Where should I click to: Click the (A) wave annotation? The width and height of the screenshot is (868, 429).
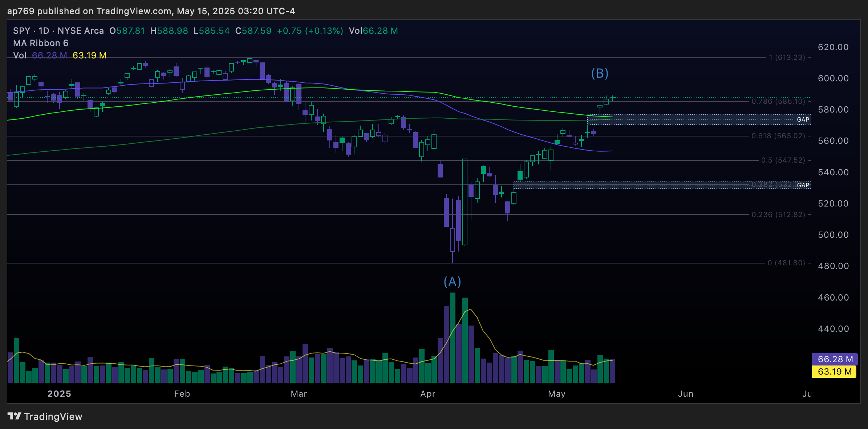coord(453,282)
